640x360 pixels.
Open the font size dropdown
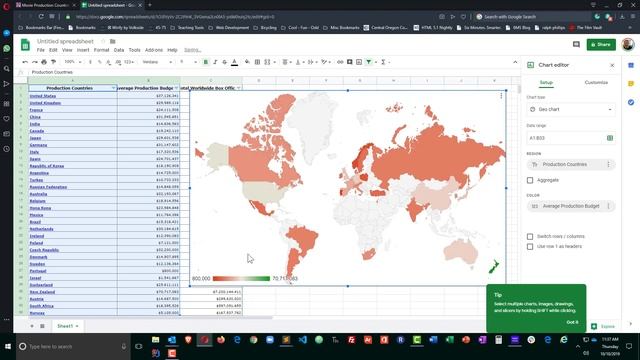pyautogui.click(x=188, y=62)
